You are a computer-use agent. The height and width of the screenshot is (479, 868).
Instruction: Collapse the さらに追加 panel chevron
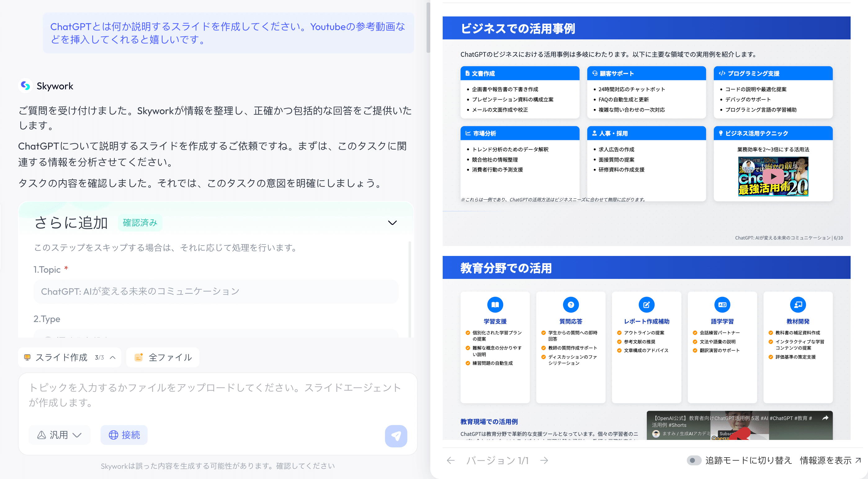pyautogui.click(x=392, y=223)
